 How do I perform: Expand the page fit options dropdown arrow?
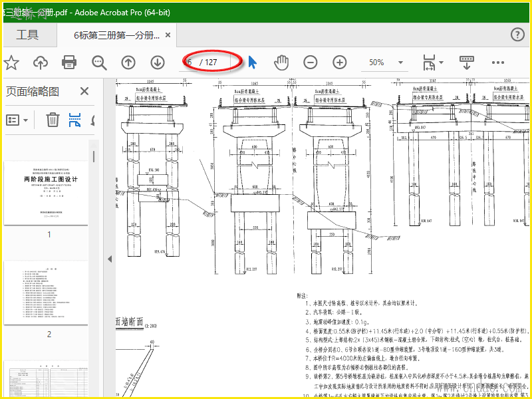(x=441, y=63)
